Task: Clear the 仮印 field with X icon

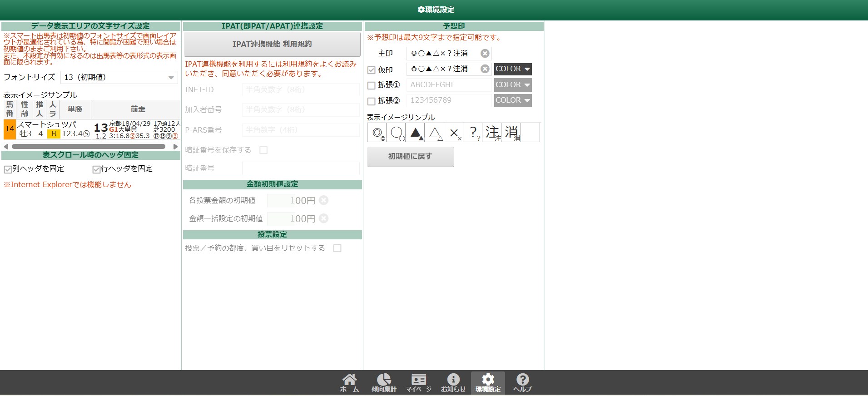Action: (x=485, y=69)
